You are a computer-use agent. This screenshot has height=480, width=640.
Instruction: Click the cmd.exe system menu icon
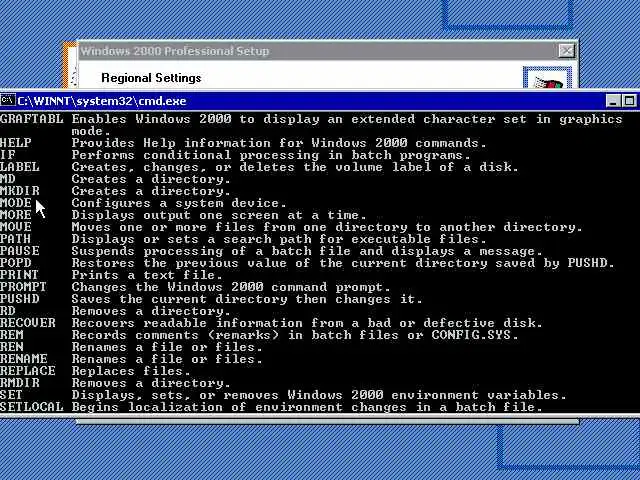click(x=8, y=100)
